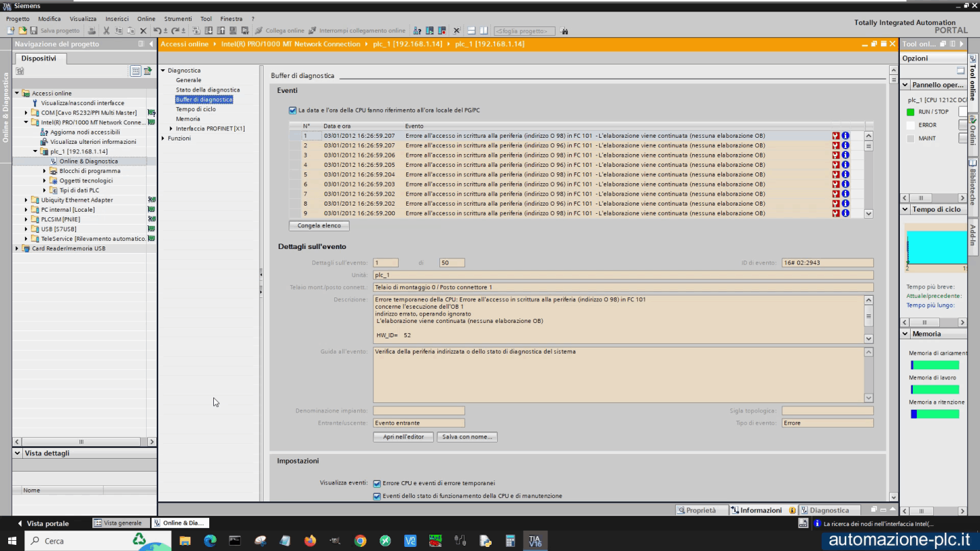The height and width of the screenshot is (551, 980).
Task: Collapse the Tempo di ciclo panel
Action: click(905, 210)
